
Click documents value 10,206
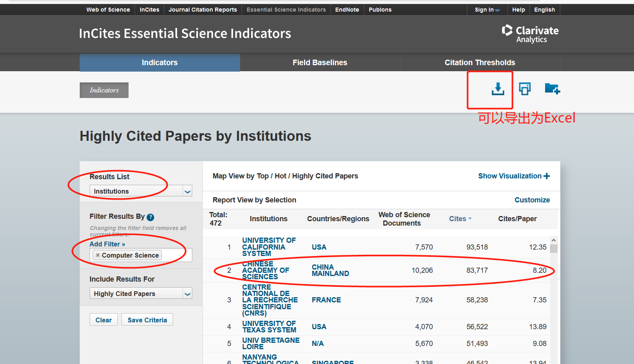pos(422,270)
